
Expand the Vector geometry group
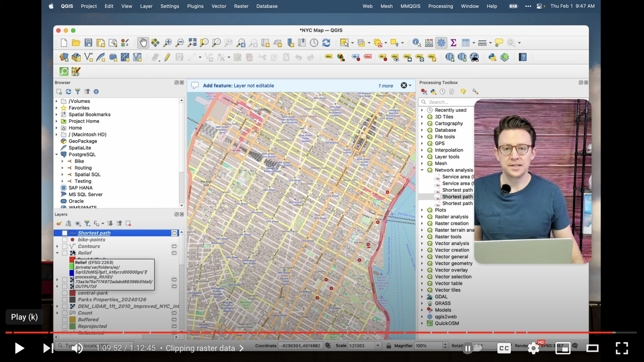422,263
